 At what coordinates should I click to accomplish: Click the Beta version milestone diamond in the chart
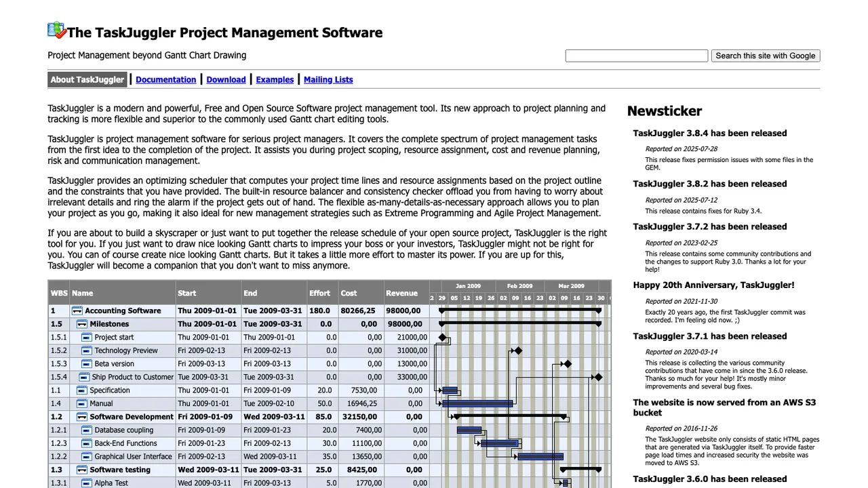click(x=568, y=363)
